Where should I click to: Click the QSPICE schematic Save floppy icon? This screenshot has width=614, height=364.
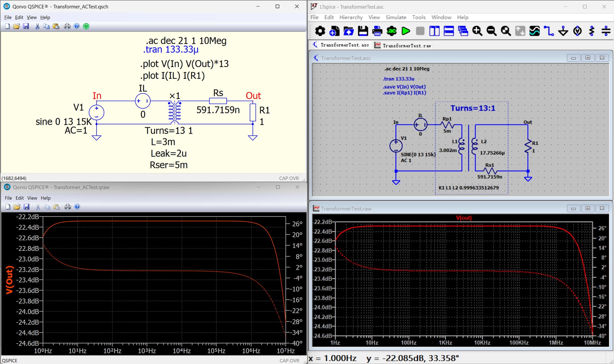(26, 26)
